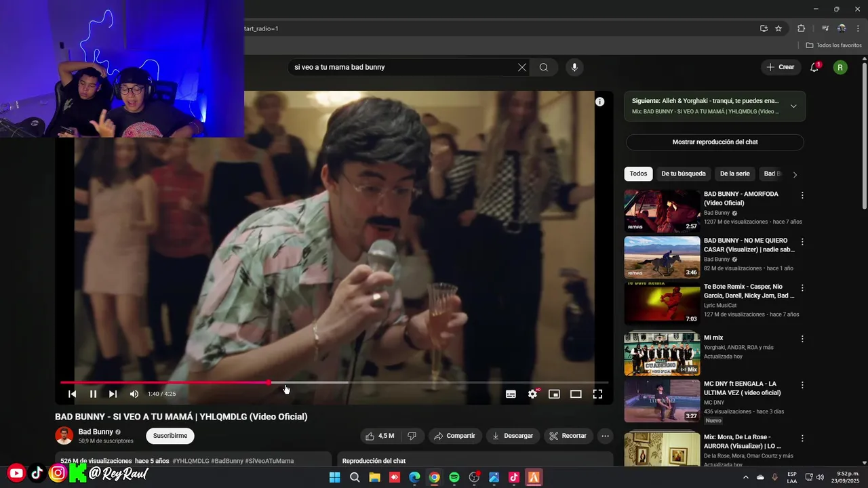Viewport: 868px width, 488px height.
Task: Open Spotify from taskbar
Action: pyautogui.click(x=454, y=477)
